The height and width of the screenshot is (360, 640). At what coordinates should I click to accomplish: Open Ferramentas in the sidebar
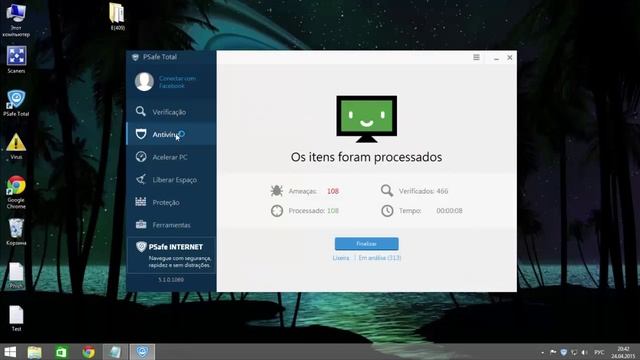[x=171, y=225]
